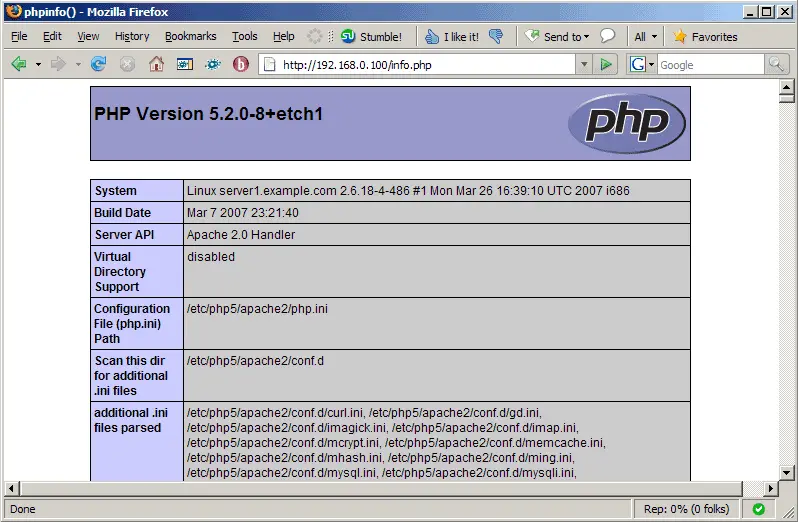Screen dimensions: 798x522
Task: Click the PHP logo image
Action: click(627, 123)
